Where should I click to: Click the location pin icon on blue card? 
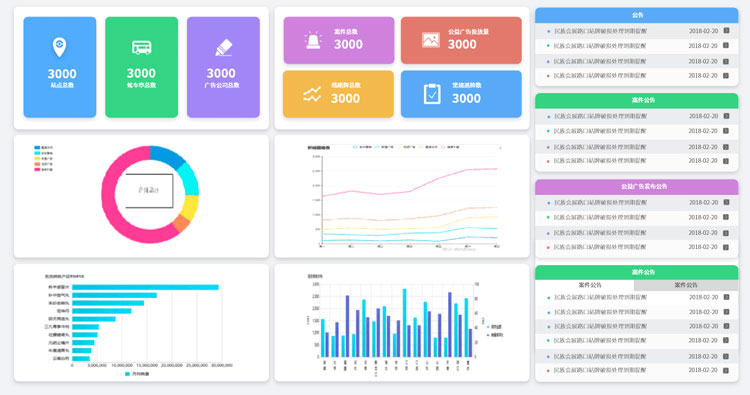(59, 47)
